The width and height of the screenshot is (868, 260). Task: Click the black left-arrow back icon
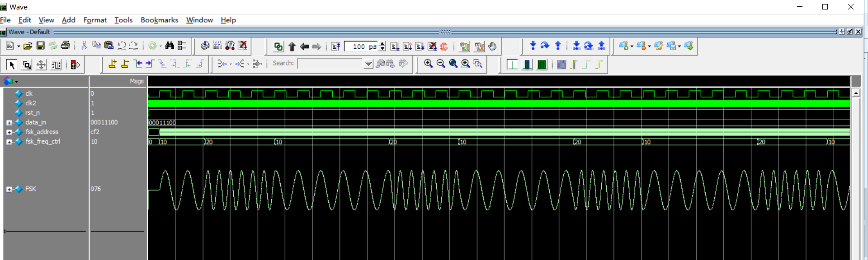click(304, 46)
